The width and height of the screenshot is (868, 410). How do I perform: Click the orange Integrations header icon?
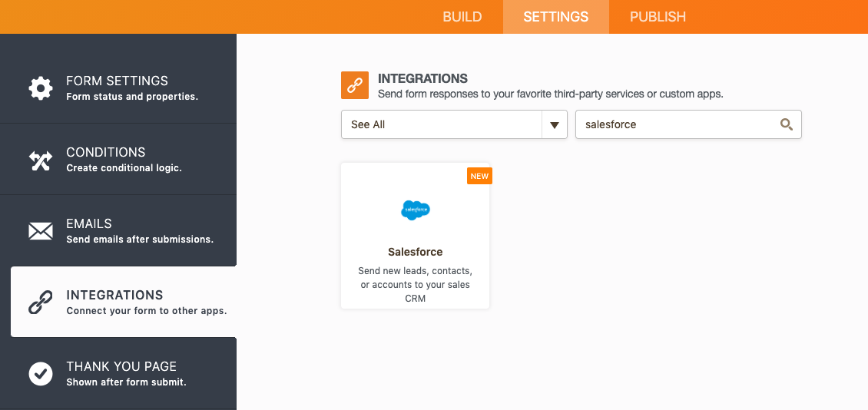point(355,86)
